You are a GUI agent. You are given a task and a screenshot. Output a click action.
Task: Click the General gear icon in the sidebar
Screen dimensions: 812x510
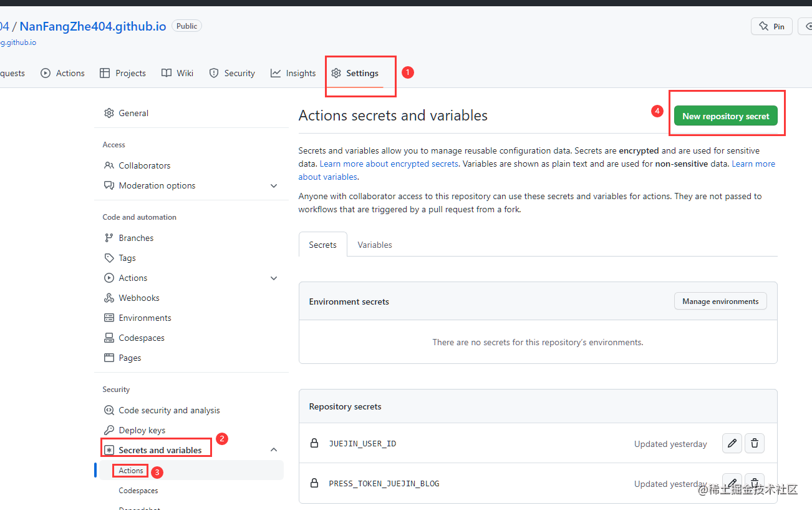point(109,113)
